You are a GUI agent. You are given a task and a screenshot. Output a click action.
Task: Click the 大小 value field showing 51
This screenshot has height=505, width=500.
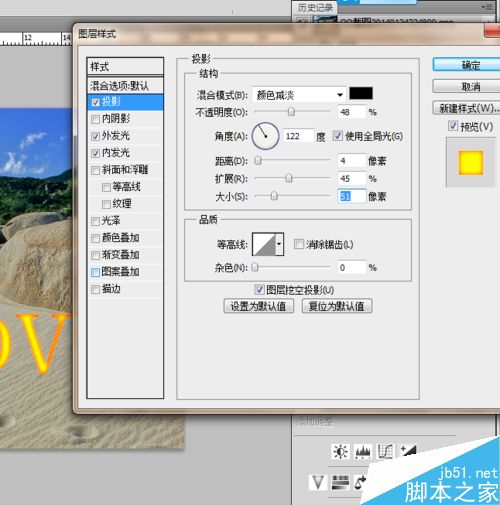(x=352, y=196)
